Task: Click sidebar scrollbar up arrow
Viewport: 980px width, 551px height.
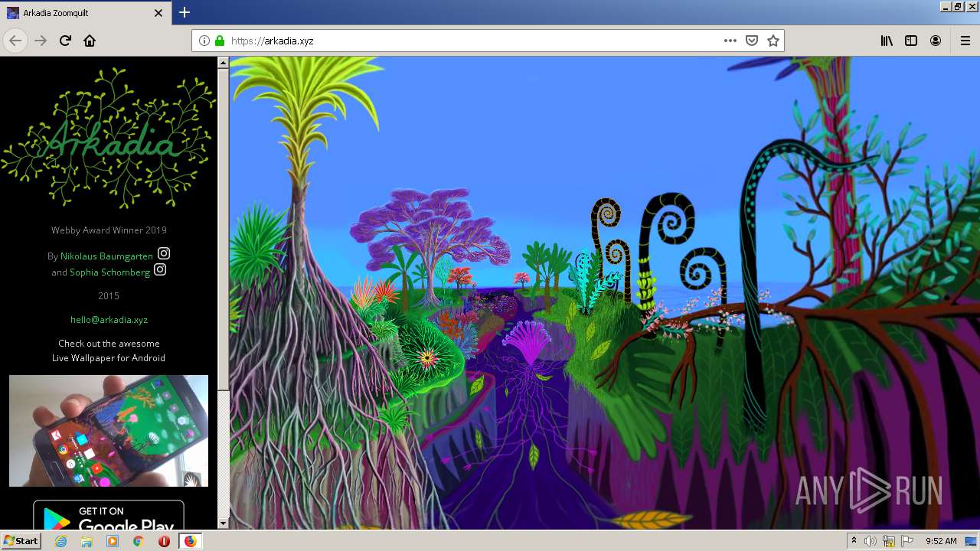Action: tap(224, 63)
